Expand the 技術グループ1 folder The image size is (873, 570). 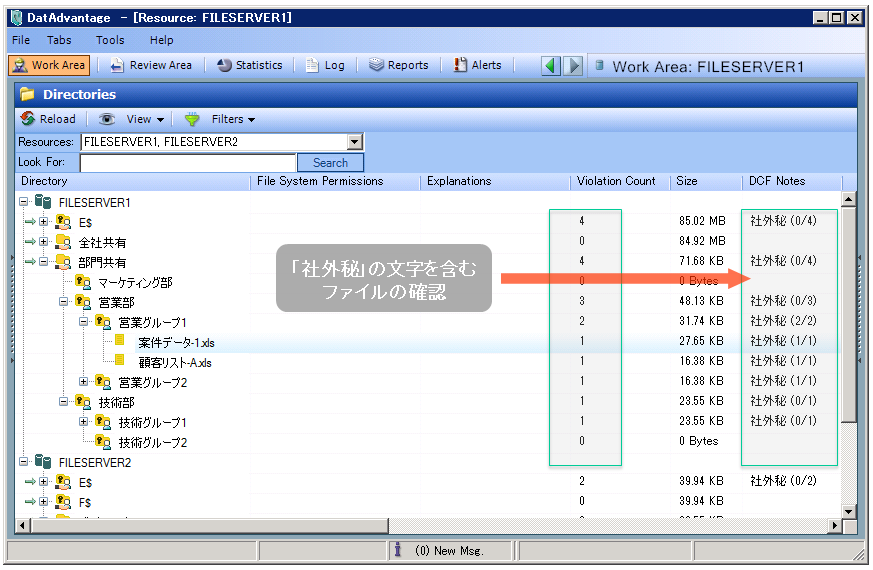[x=84, y=421]
